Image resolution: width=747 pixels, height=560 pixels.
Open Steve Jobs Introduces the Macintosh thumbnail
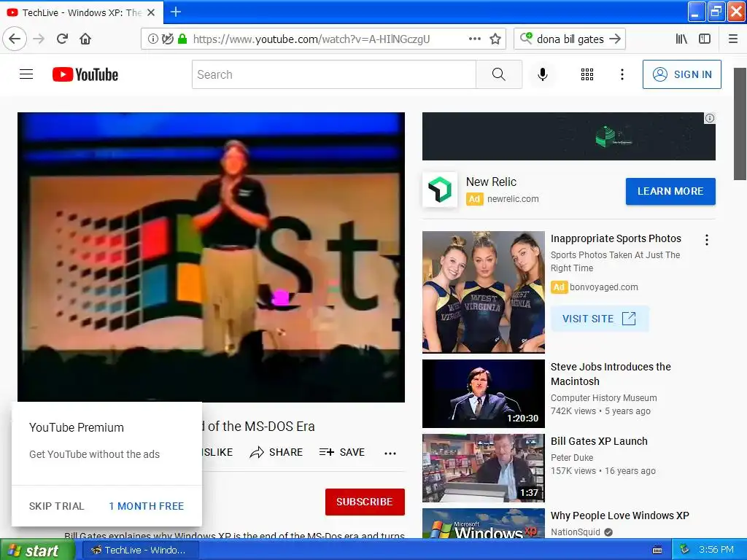[484, 393]
